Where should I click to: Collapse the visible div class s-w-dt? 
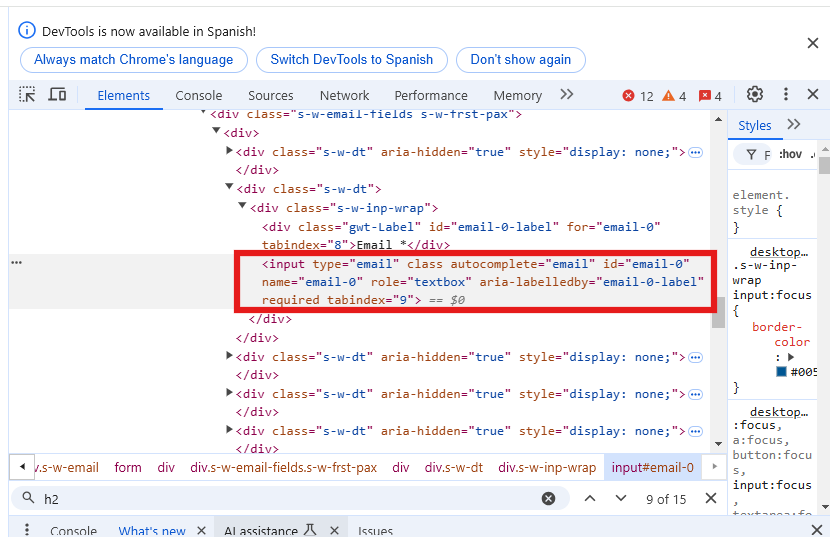click(229, 186)
